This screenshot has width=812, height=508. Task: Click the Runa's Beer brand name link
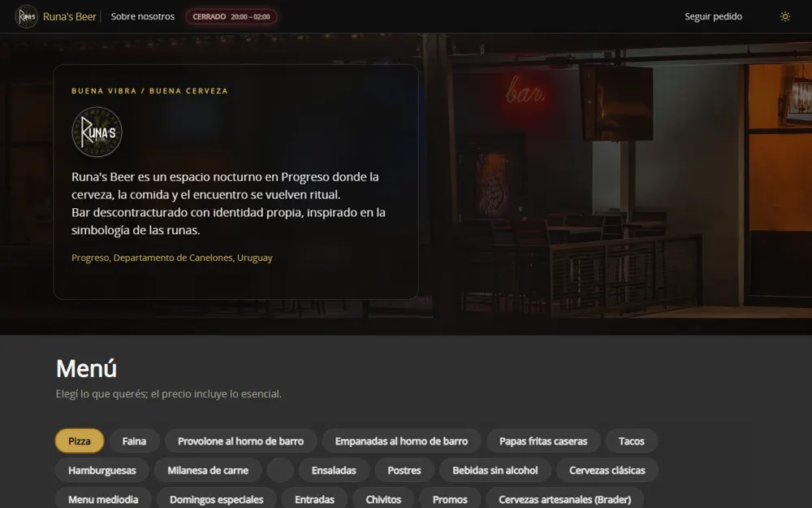(69, 16)
